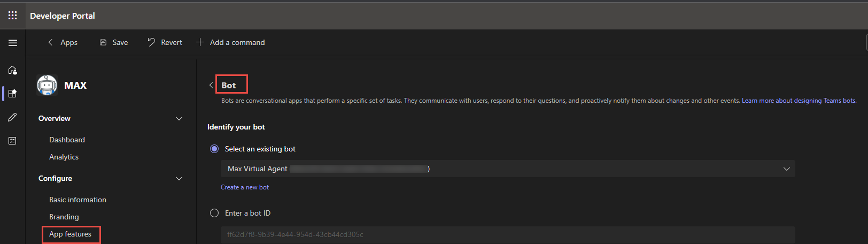Collapse the Overview section
The width and height of the screenshot is (868, 244).
pyautogui.click(x=179, y=118)
